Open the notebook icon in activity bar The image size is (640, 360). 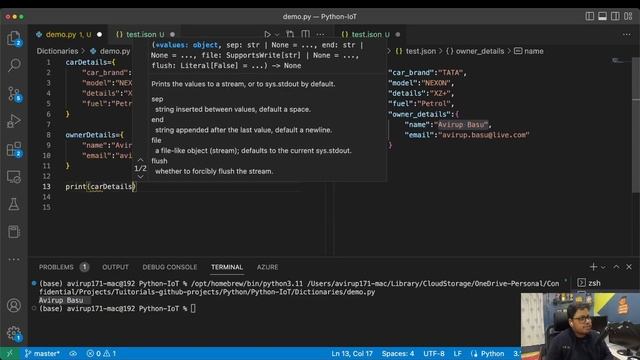(14, 232)
